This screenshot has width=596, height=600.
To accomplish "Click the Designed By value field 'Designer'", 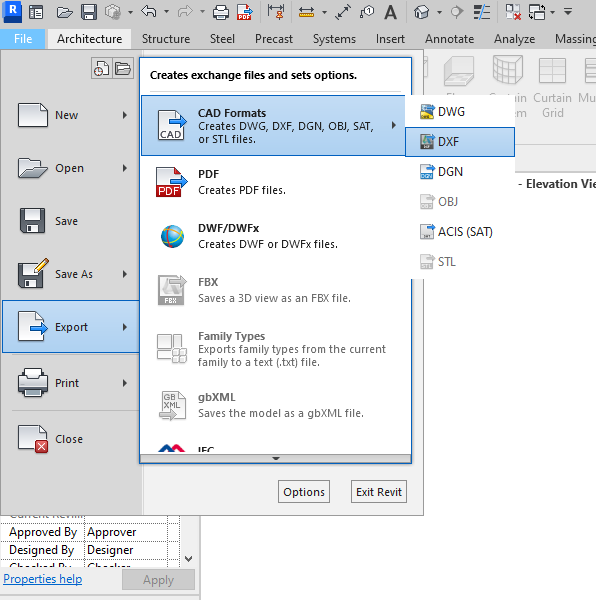I will (126, 550).
